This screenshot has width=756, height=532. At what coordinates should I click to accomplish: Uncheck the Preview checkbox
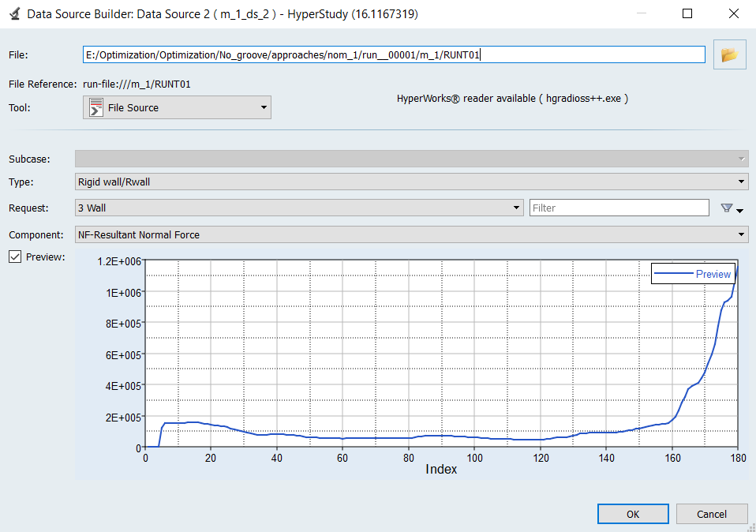pos(15,257)
